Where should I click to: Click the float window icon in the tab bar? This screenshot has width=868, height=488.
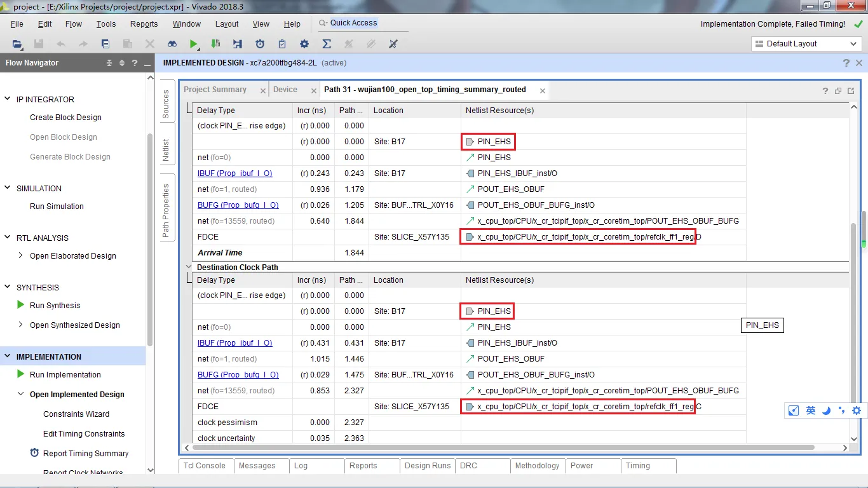tap(838, 91)
